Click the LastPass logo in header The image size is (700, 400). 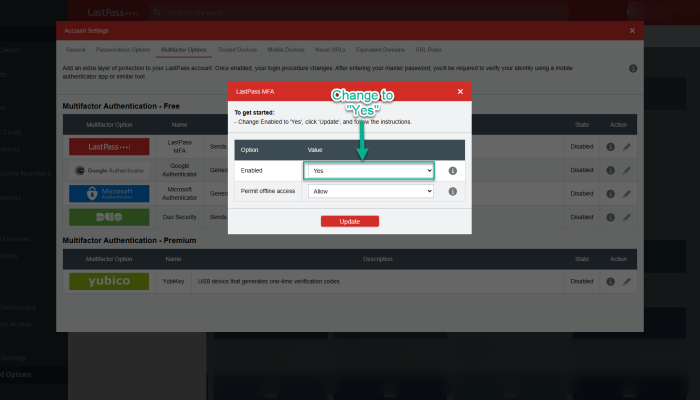[x=113, y=12]
